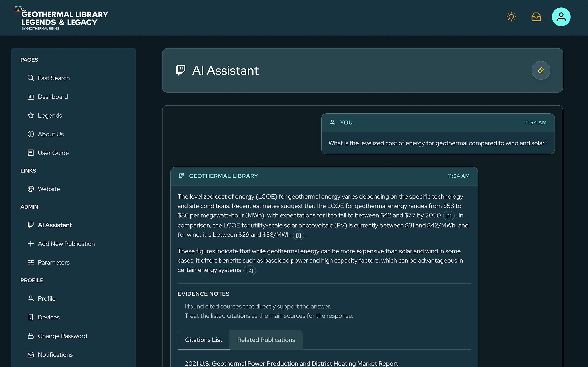Click citation [1] after '$38/MWh'
Screen dimensions: 588x367
coord(298,235)
